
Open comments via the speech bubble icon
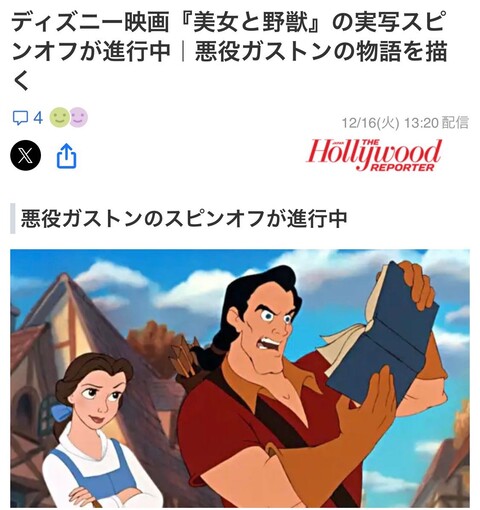click(x=20, y=118)
